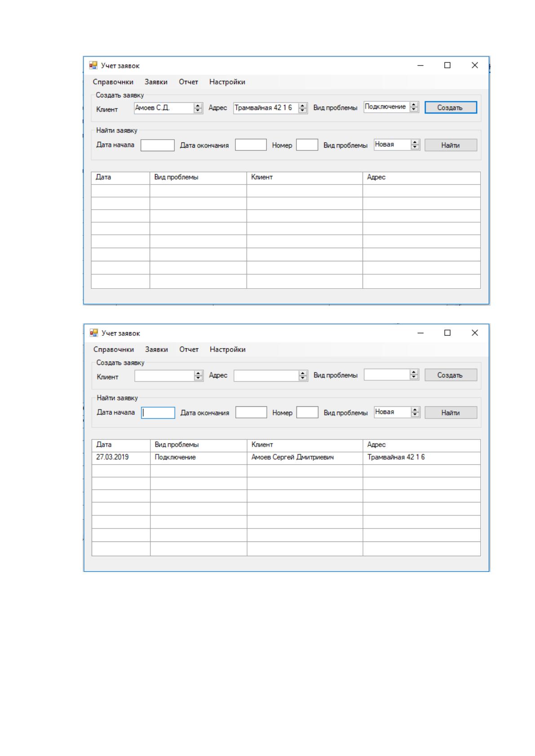Maximize the lower Учет заявок window
Viewport: 535px width, 756px height.
[447, 333]
